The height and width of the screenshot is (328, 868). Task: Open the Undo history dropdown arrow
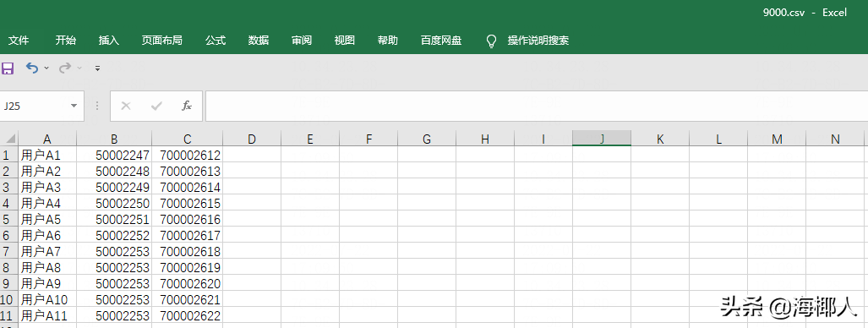pyautogui.click(x=46, y=68)
